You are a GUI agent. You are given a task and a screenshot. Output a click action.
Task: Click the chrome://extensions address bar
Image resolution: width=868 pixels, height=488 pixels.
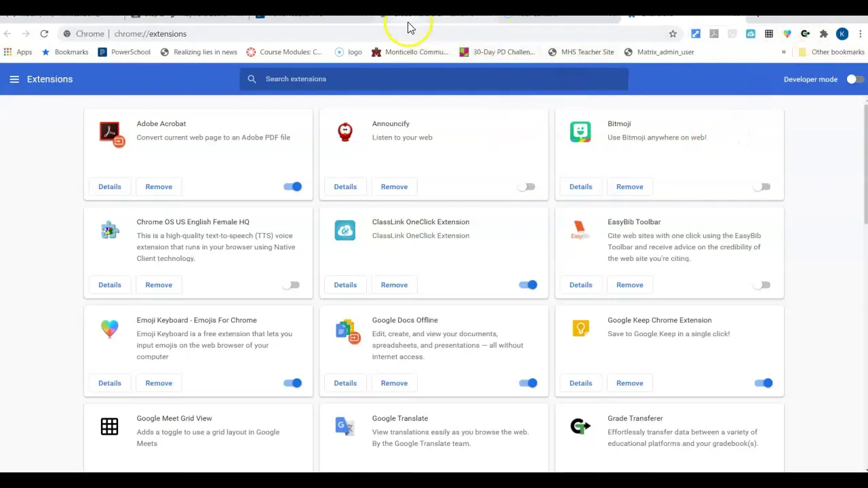coord(366,34)
